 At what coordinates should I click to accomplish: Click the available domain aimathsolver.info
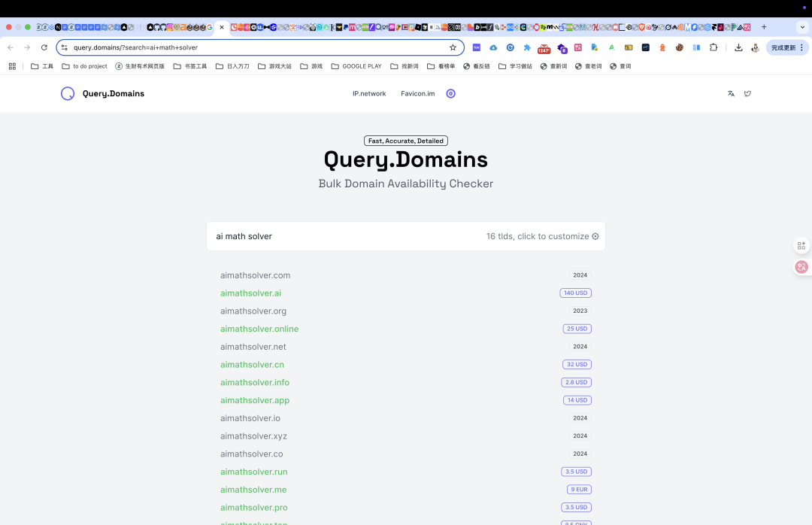255,383
